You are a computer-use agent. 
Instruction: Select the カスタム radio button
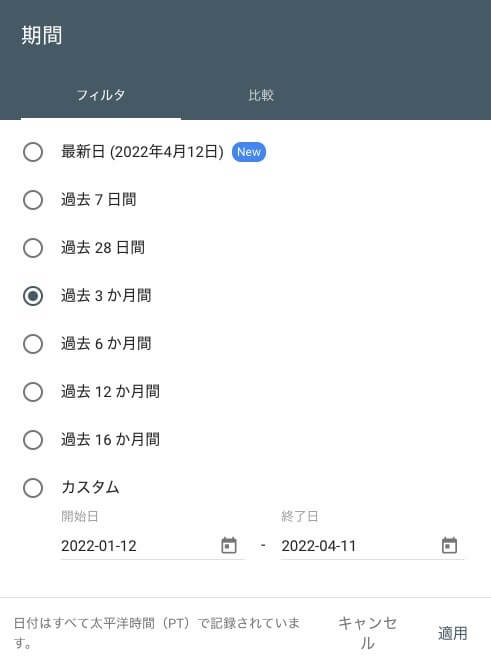(33, 488)
